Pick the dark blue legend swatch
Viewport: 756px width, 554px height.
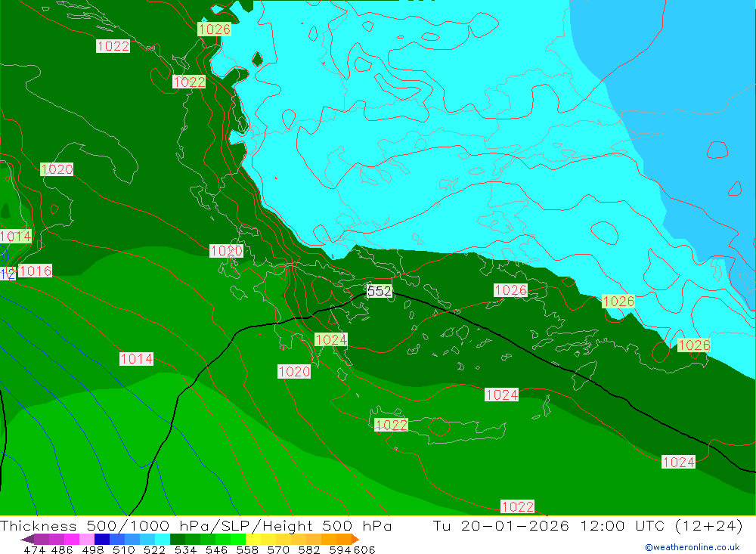(x=102, y=539)
